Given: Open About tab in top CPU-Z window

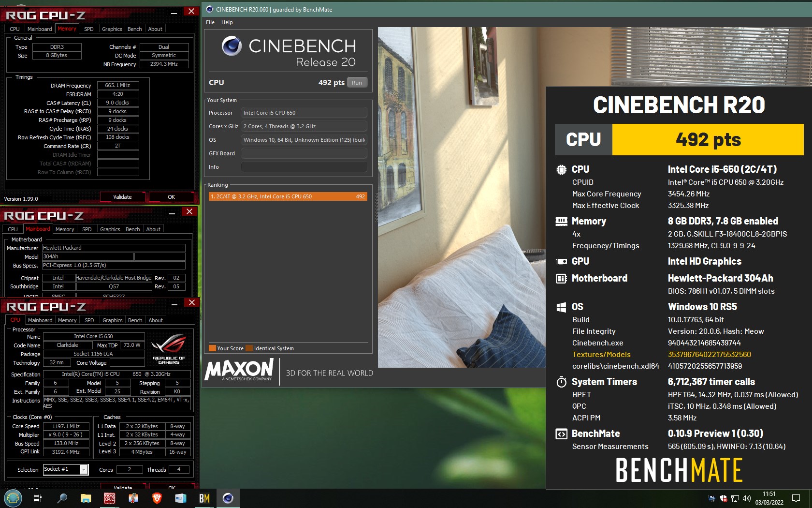Looking at the screenshot, I should [x=155, y=29].
